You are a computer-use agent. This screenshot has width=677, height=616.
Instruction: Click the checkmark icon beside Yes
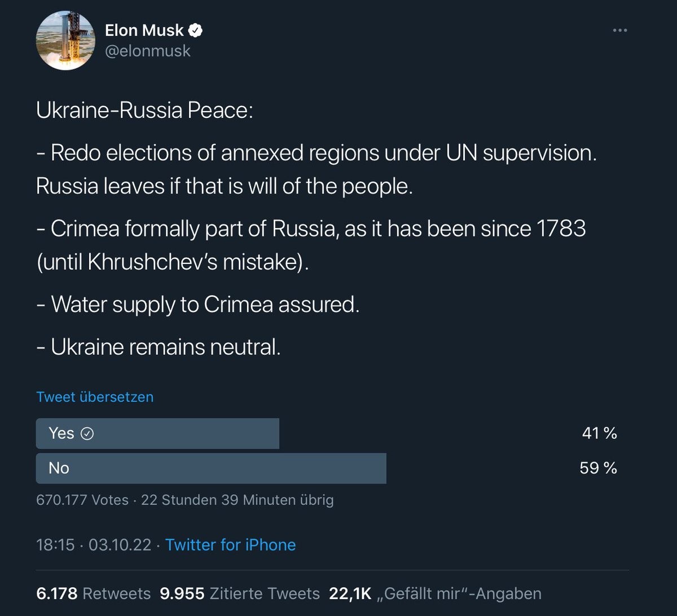87,434
